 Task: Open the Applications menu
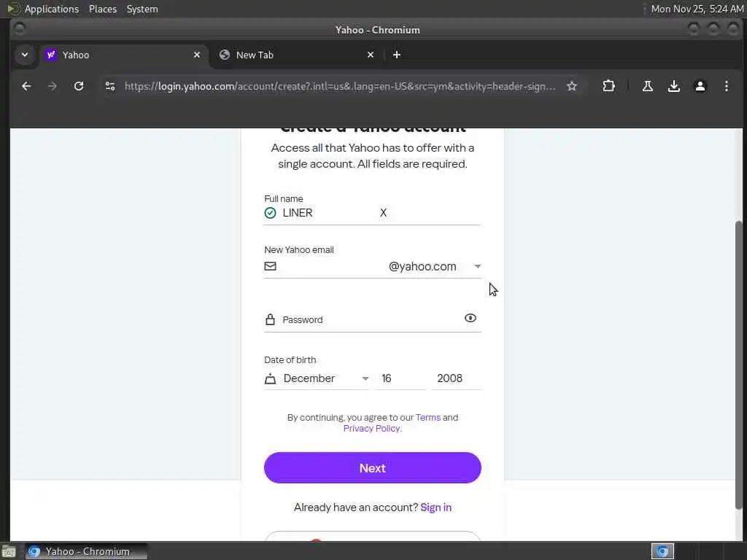[x=52, y=9]
